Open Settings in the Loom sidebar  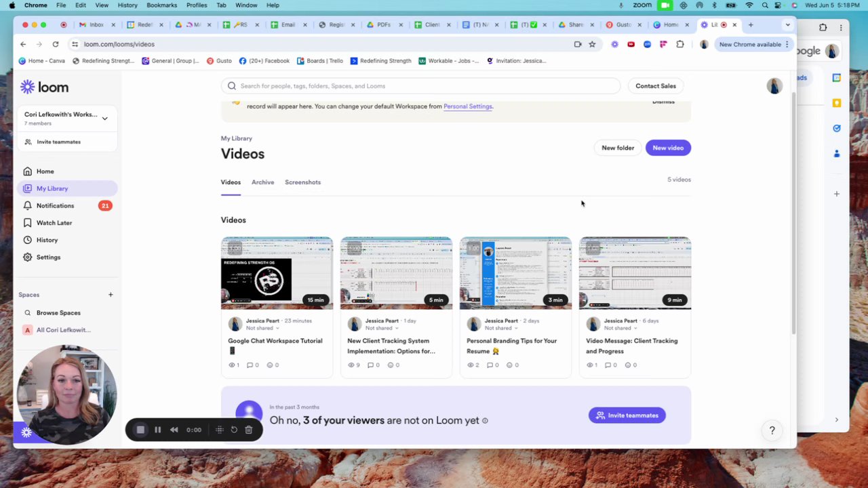[x=48, y=257]
